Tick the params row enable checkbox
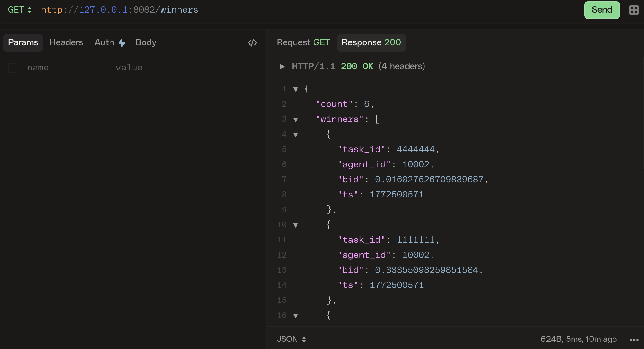The image size is (644, 349). 13,68
